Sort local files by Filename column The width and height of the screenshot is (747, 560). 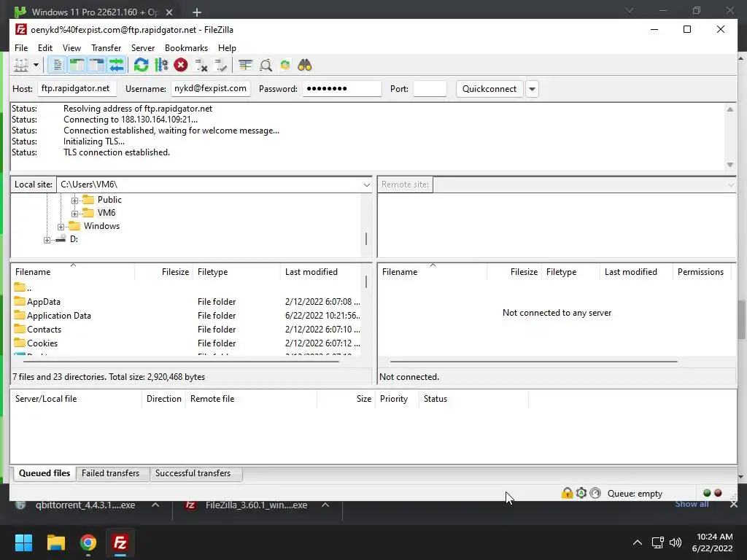coord(73,272)
